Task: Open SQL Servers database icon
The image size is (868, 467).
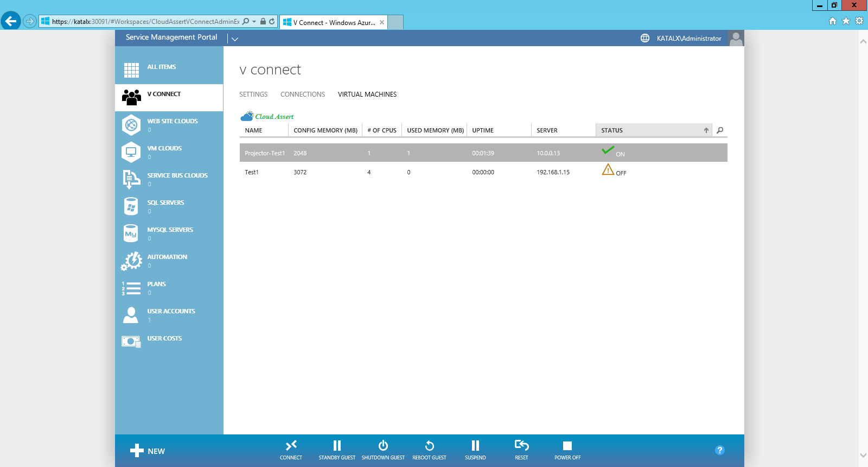Action: [x=131, y=206]
